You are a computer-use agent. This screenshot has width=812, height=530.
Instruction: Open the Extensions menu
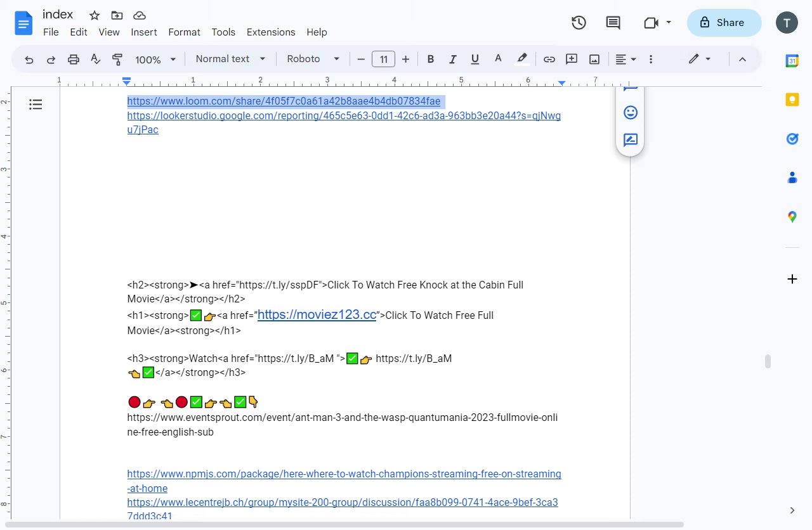pos(271,32)
